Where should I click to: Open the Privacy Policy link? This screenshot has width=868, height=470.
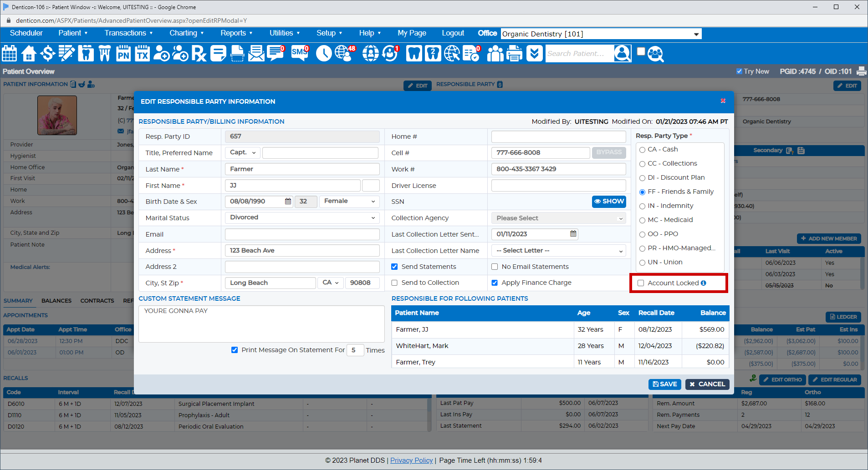click(x=411, y=460)
